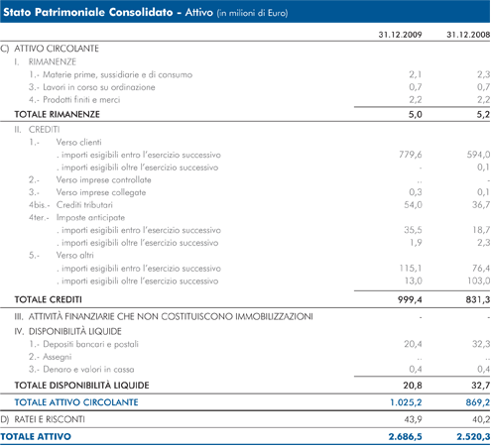Select the 5,0 total rimanenze value

pos(416,114)
